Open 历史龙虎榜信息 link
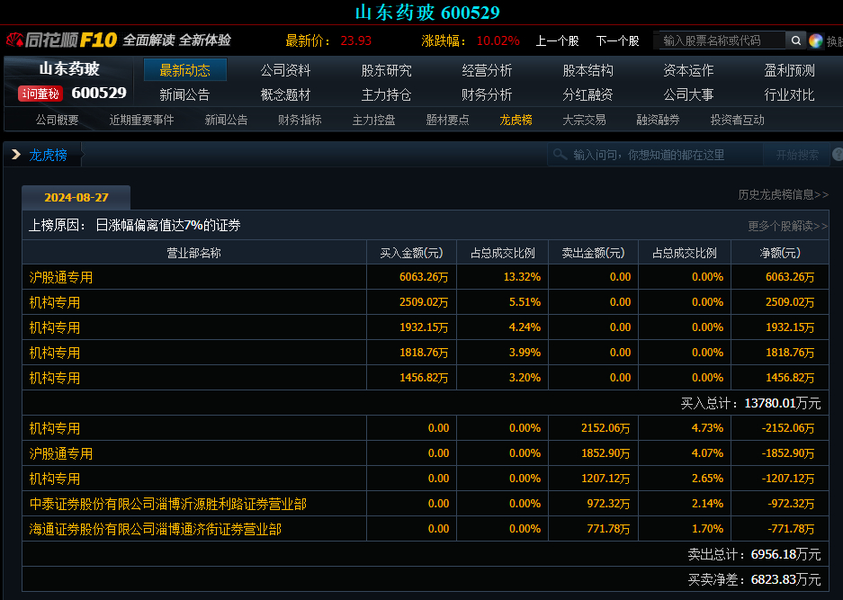The image size is (843, 600). [x=783, y=195]
